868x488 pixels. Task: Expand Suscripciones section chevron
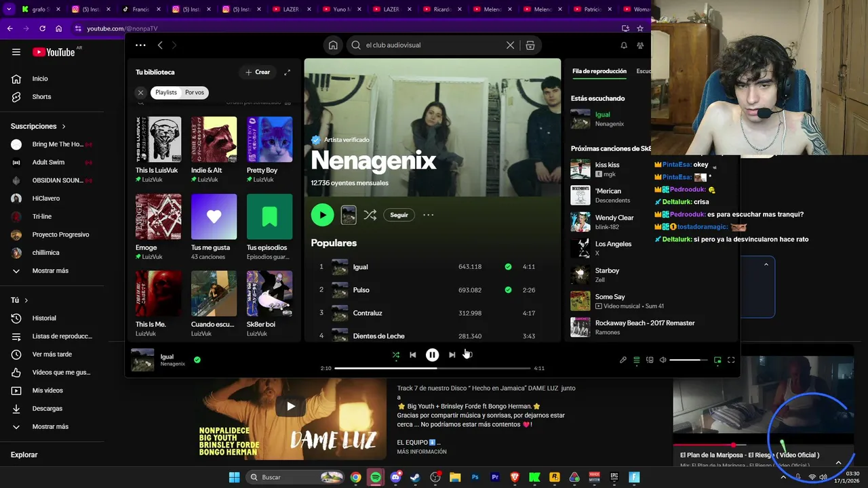point(64,127)
